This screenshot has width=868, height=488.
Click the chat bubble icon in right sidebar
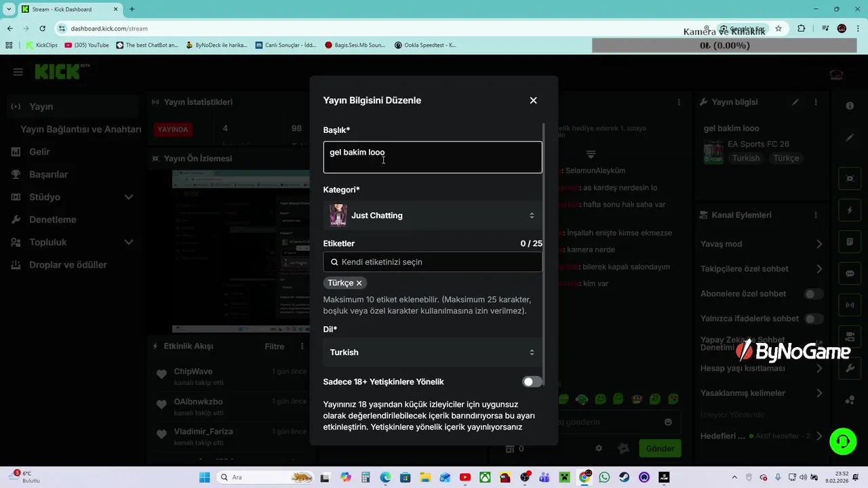[x=850, y=274]
